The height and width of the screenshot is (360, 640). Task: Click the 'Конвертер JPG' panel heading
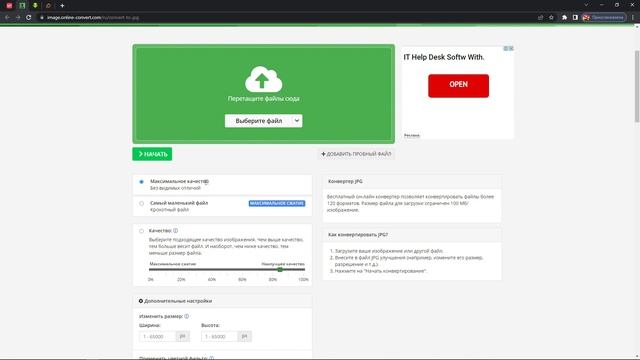[345, 181]
